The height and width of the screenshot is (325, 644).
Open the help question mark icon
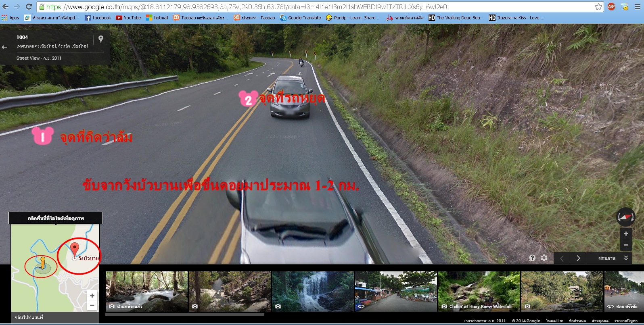532,258
